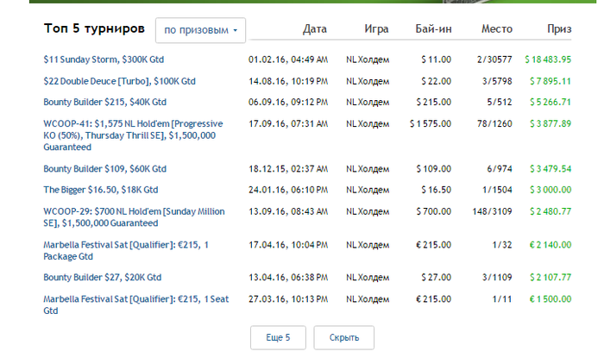The height and width of the screenshot is (364, 604).
Task: Open WCOOP-41 $1,575 NL Hold'em tournament link
Action: (x=133, y=135)
